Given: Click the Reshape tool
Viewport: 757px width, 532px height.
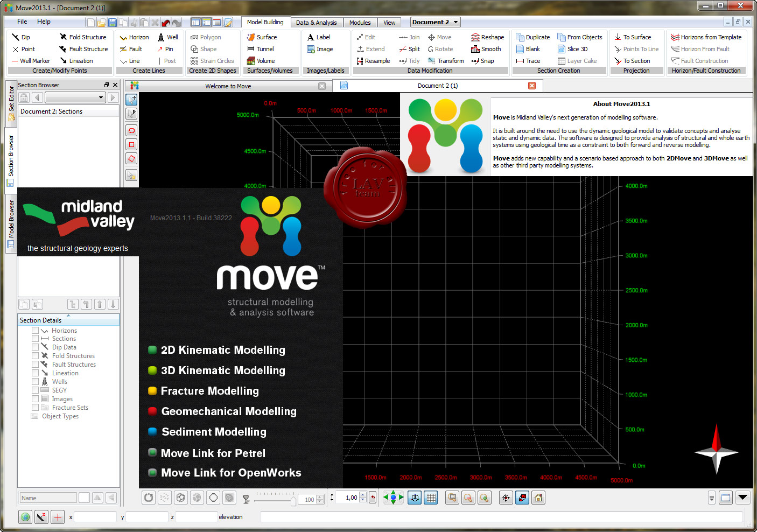Looking at the screenshot, I should [488, 37].
